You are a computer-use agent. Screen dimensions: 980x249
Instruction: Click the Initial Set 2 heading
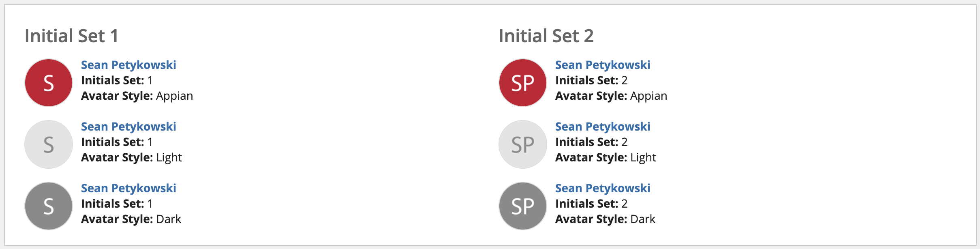coord(546,36)
